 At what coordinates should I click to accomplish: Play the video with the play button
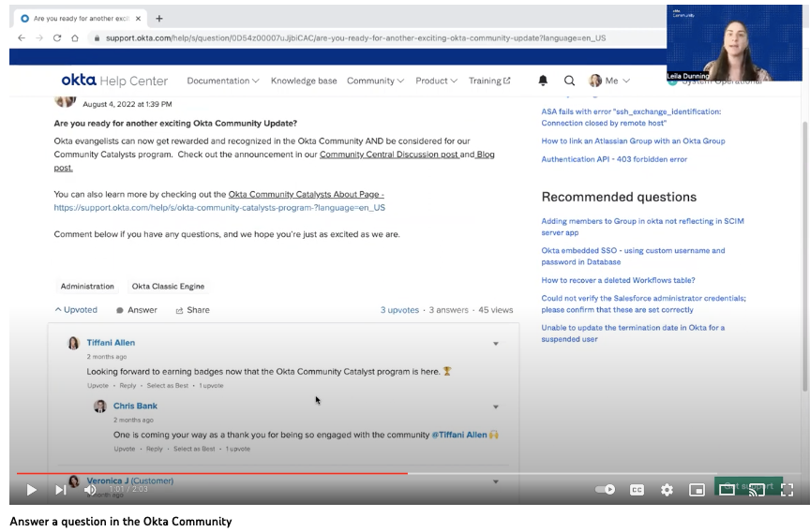pos(31,489)
